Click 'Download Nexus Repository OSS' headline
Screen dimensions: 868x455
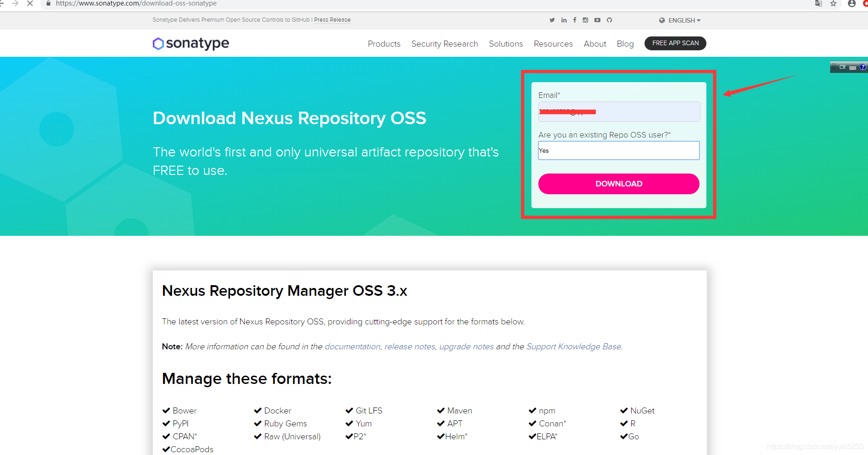click(x=289, y=119)
